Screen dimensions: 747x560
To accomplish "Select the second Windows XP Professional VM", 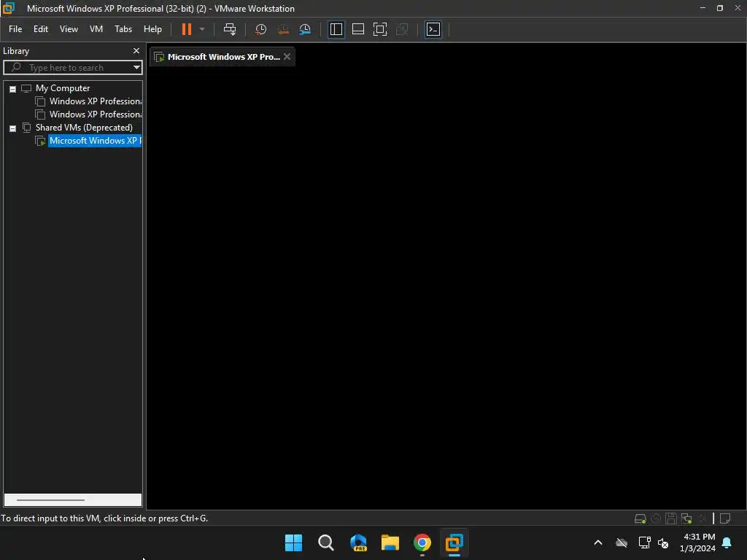I will (96, 114).
